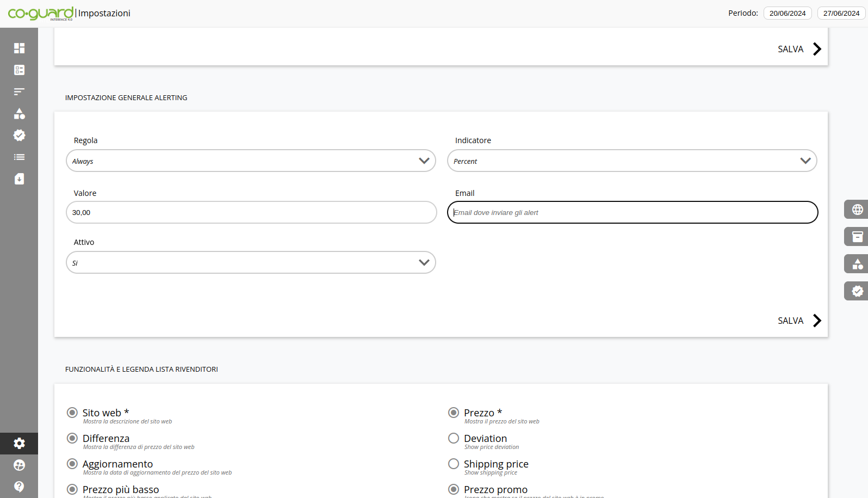Open the download file icon in sidebar
868x498 pixels.
click(x=19, y=179)
